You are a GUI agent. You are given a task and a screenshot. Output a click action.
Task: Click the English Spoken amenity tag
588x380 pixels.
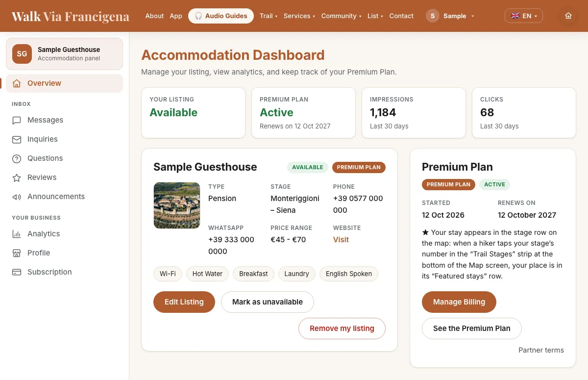[x=349, y=274]
